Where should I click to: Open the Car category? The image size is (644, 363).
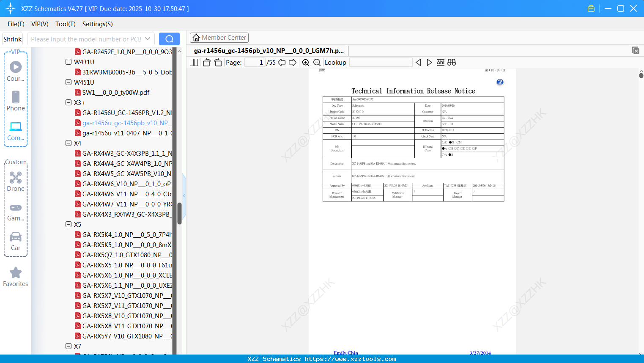pyautogui.click(x=16, y=241)
